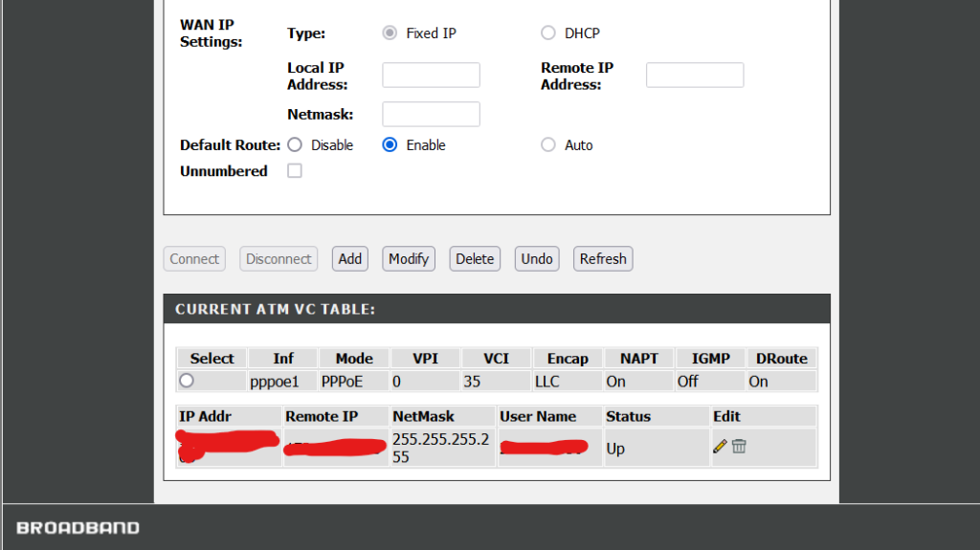The height and width of the screenshot is (550, 980).
Task: Set Default Route to Enable
Action: click(x=390, y=145)
